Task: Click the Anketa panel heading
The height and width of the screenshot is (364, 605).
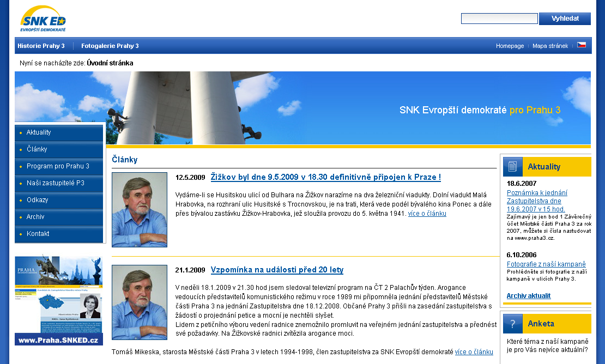Action: click(x=541, y=324)
